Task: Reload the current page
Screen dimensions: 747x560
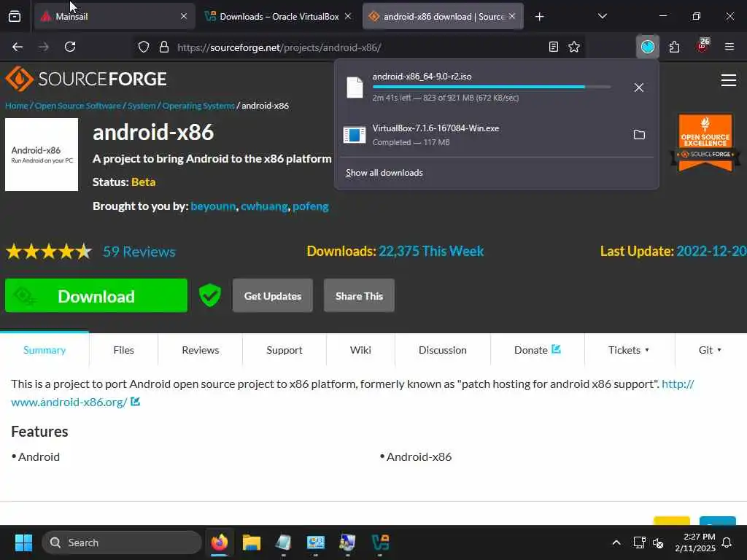Action: click(70, 47)
